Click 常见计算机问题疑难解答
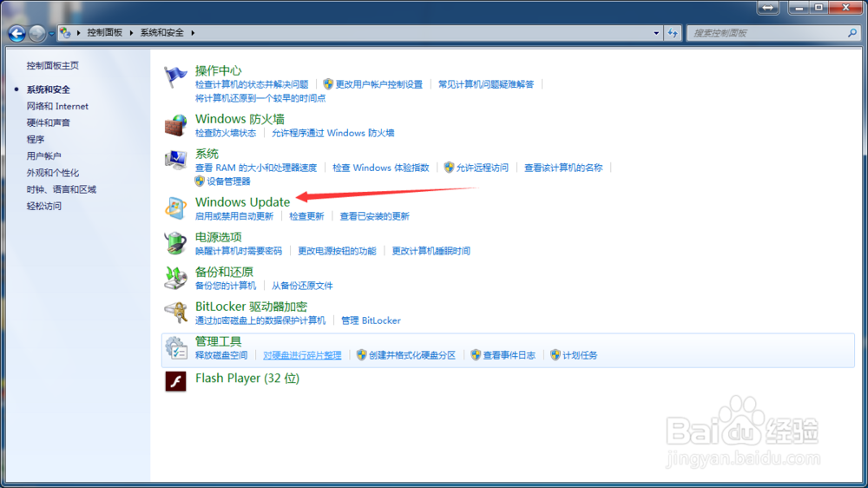 click(x=486, y=84)
